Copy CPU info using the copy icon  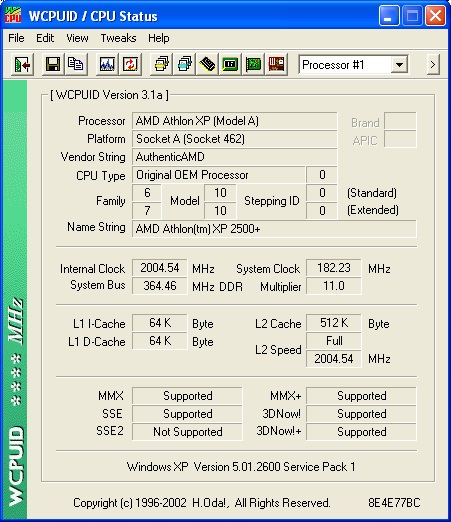point(76,64)
